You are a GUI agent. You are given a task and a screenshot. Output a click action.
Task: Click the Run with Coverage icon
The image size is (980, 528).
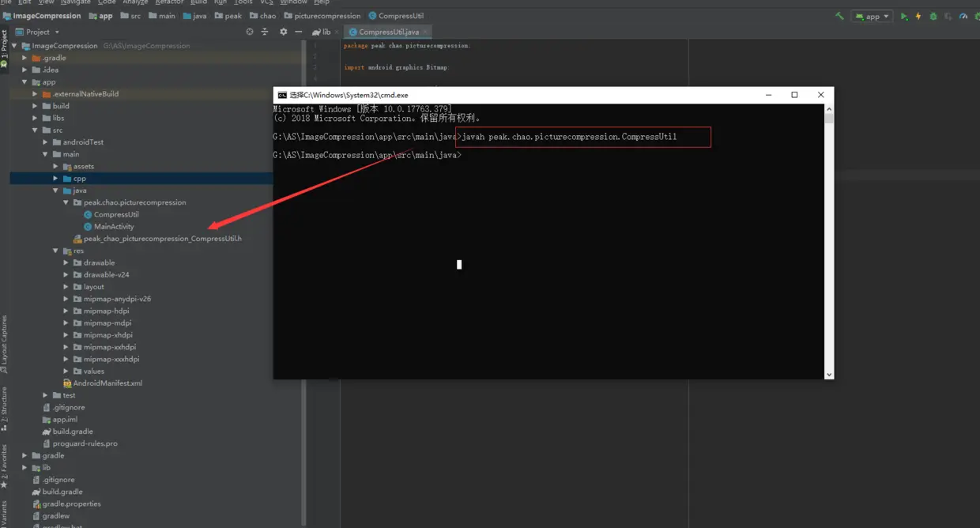pyautogui.click(x=948, y=16)
